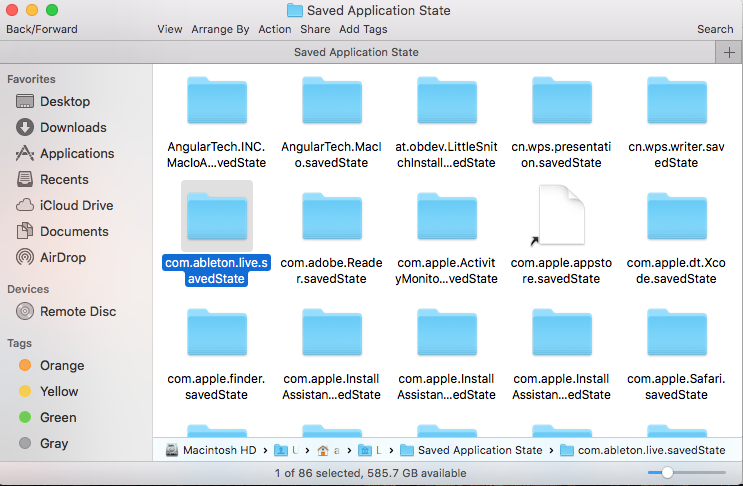Open the Arrange By dropdown

[x=221, y=29]
